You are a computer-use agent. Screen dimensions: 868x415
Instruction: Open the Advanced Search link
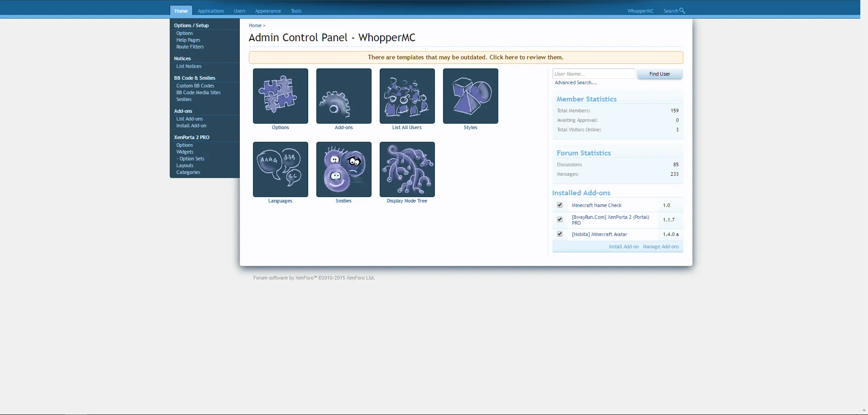coord(576,83)
